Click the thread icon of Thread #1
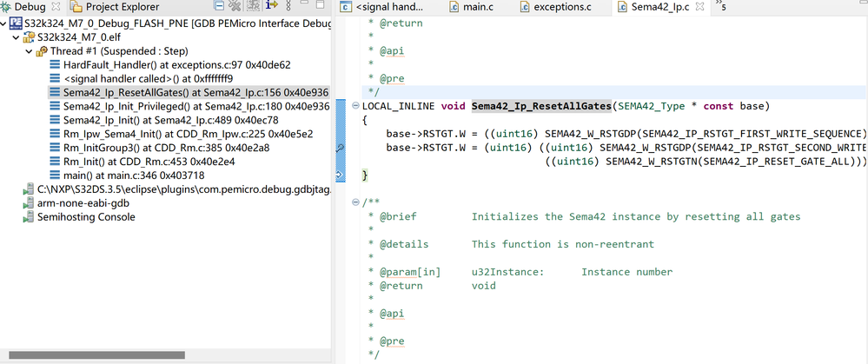 click(42, 51)
